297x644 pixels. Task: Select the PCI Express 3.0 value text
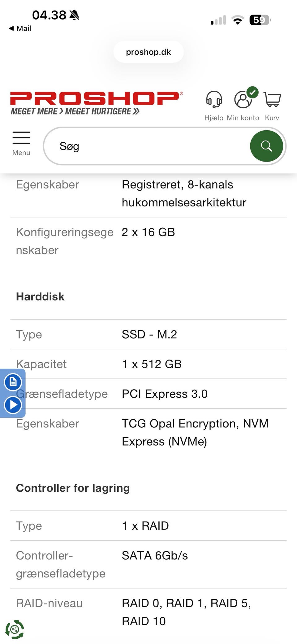click(x=165, y=394)
